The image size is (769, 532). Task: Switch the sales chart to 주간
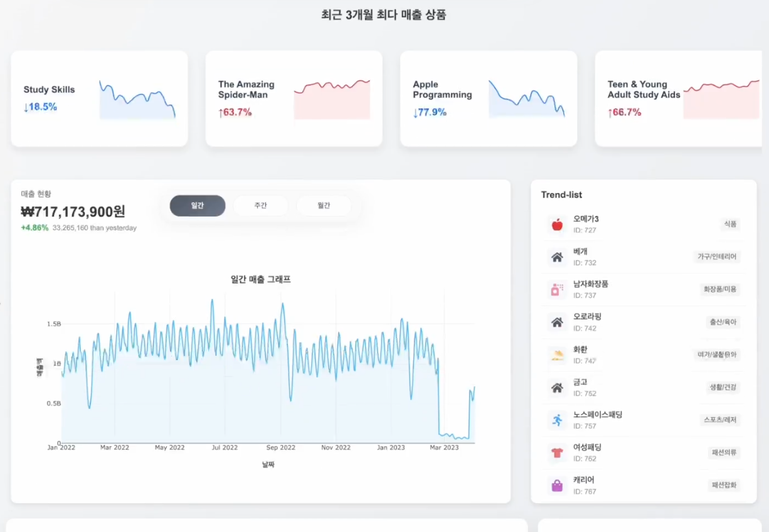(x=260, y=206)
